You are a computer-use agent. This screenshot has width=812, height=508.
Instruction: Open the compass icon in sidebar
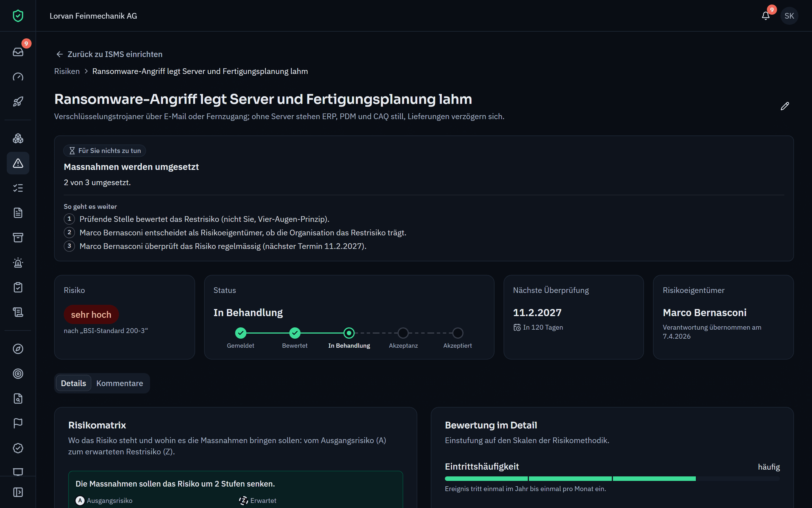pyautogui.click(x=18, y=349)
